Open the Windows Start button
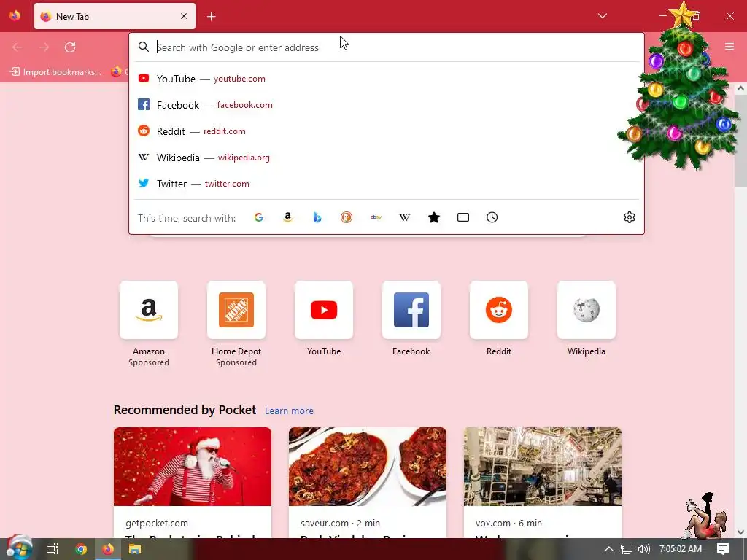This screenshot has height=560, width=747. point(18,548)
